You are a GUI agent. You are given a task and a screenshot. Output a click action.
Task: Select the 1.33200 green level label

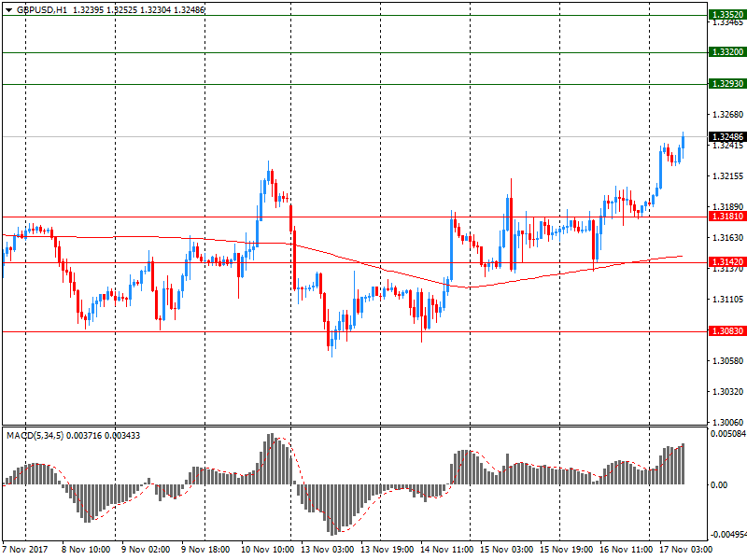726,52
